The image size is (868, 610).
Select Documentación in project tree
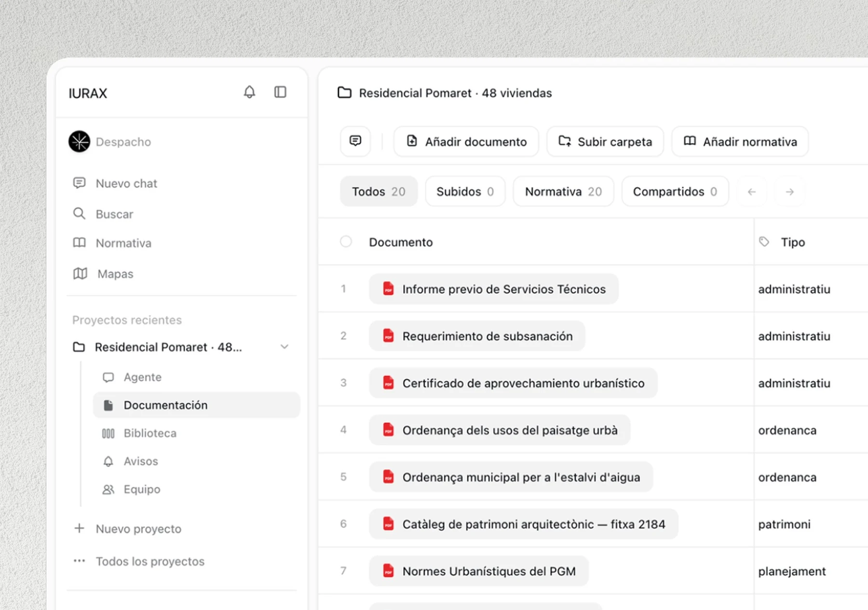196,405
